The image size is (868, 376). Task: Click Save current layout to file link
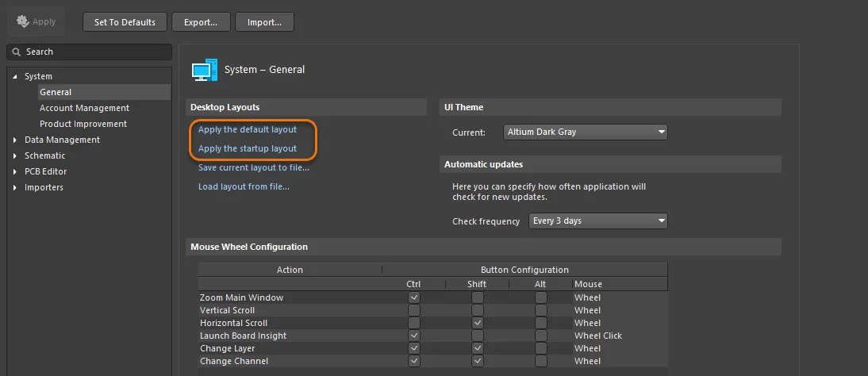tap(254, 167)
